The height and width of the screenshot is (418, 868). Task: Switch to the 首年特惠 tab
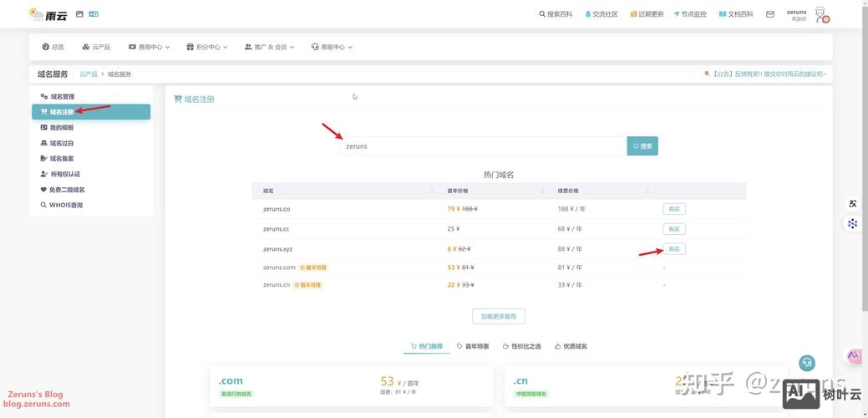[473, 347]
